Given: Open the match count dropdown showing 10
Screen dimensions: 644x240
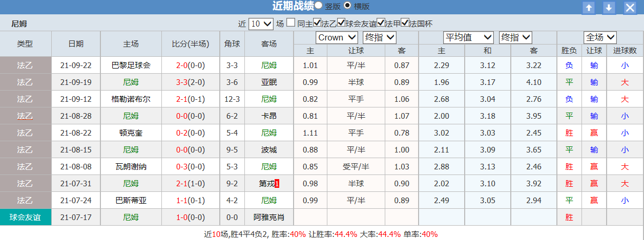Looking at the screenshot, I should (x=261, y=24).
